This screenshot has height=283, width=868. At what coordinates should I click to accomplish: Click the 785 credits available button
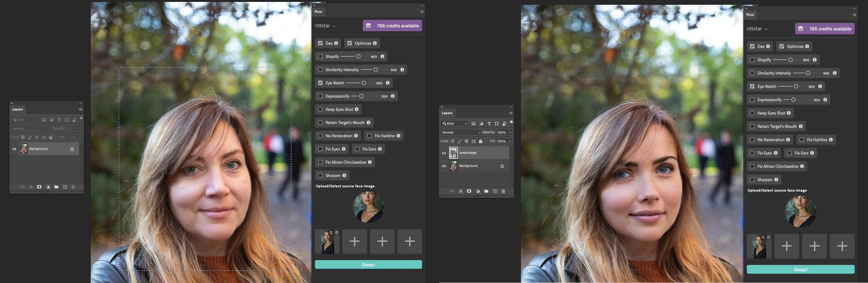coord(825,29)
